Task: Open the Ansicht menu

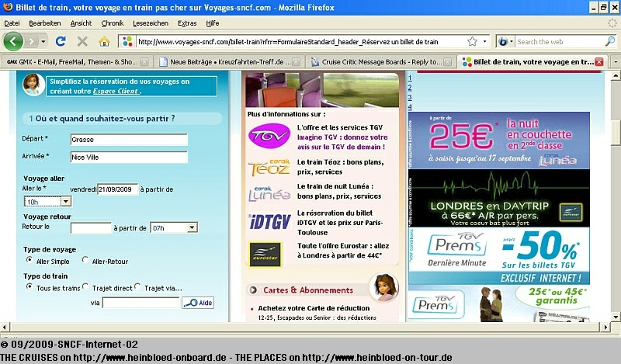Action: tap(81, 23)
